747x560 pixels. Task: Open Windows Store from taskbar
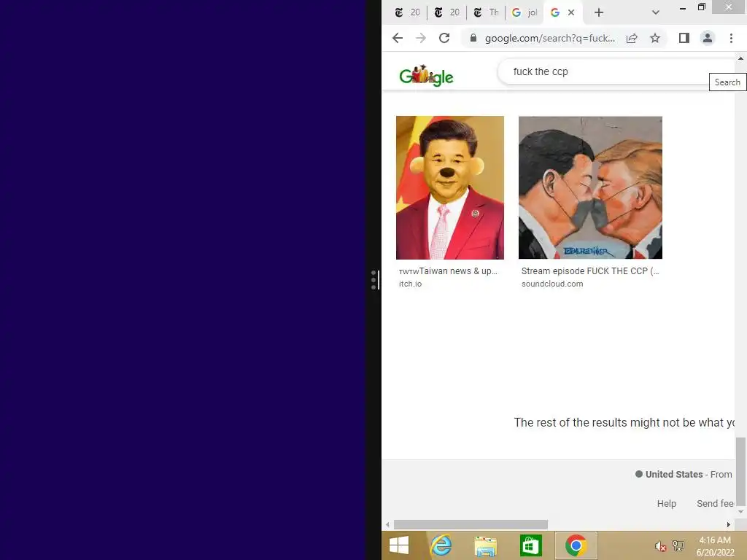point(531,545)
